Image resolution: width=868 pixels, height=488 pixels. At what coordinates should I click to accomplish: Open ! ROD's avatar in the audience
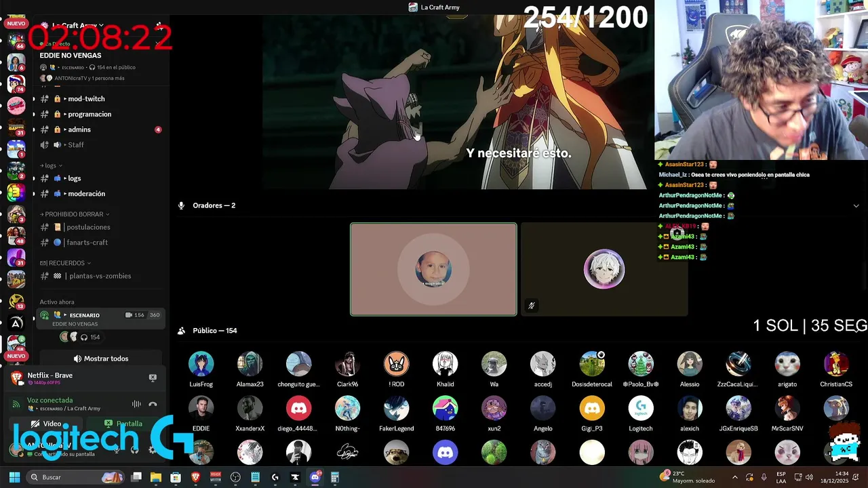pyautogui.click(x=396, y=364)
